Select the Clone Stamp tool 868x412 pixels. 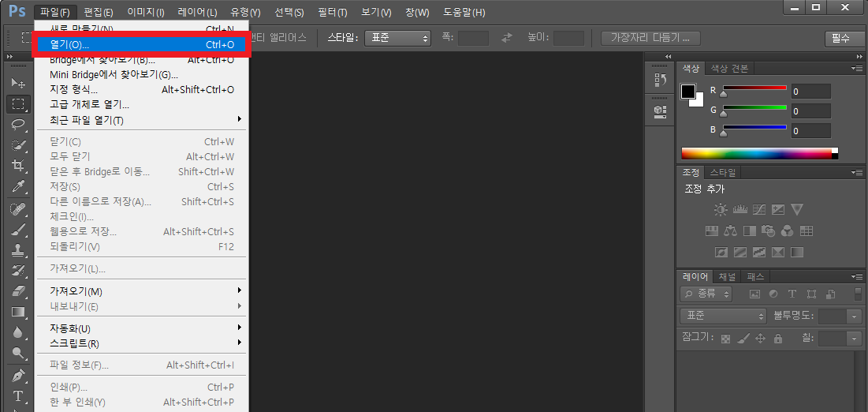tap(18, 250)
